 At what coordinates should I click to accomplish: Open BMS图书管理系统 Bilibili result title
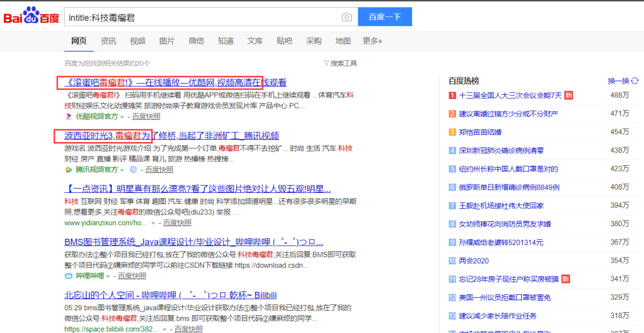[194, 242]
